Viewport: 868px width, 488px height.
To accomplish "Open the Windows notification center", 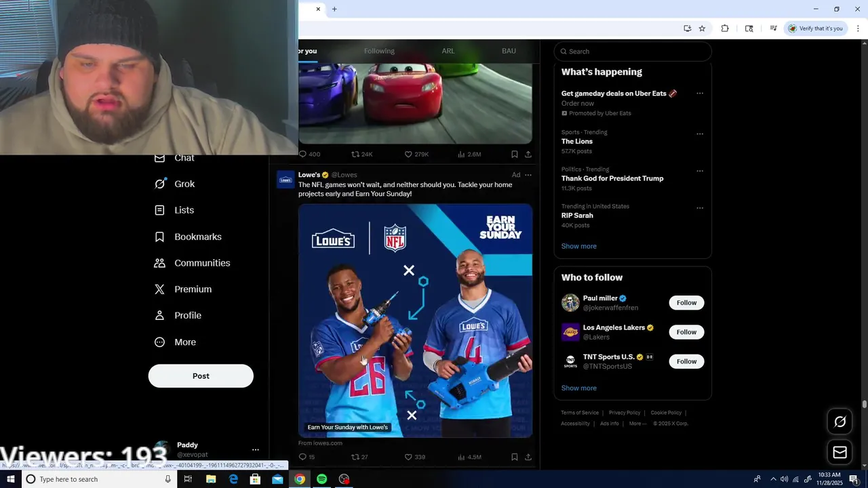I will point(854,479).
